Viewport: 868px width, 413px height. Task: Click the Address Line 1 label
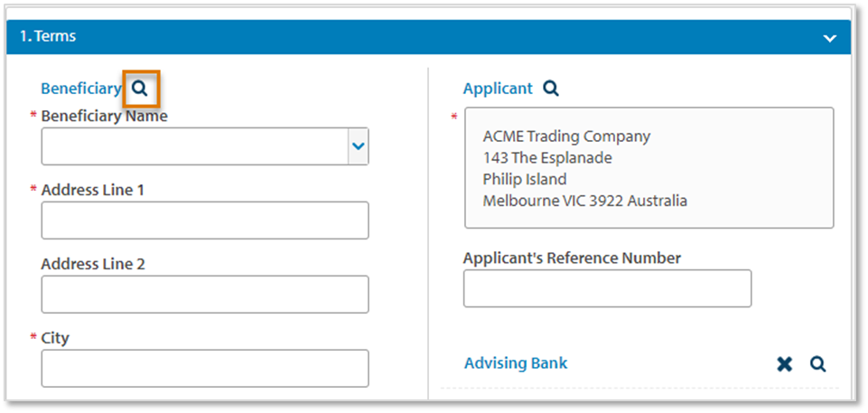pyautogui.click(x=92, y=190)
